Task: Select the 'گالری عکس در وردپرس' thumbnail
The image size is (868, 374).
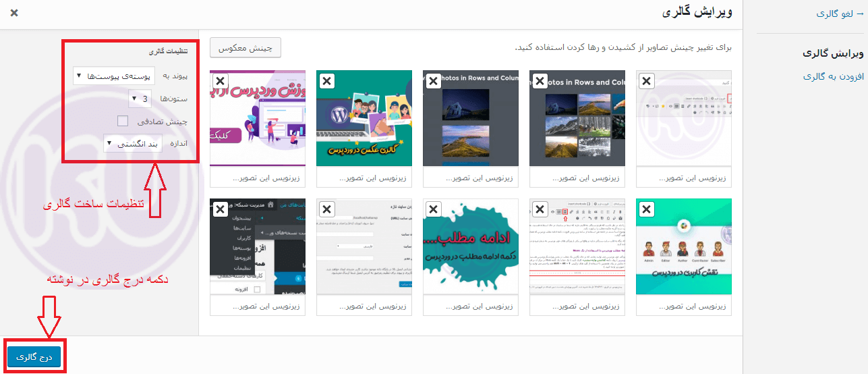Action: (x=364, y=118)
